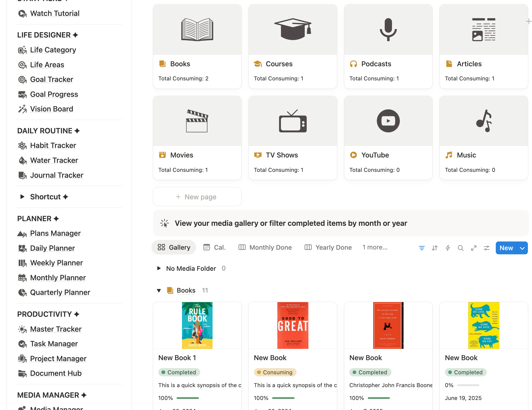Click New Book 1 progress bar
This screenshot has width=532, height=410.
(188, 398)
